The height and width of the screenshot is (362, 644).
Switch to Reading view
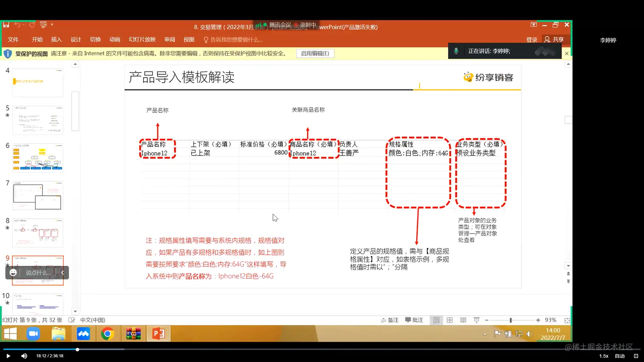463,320
